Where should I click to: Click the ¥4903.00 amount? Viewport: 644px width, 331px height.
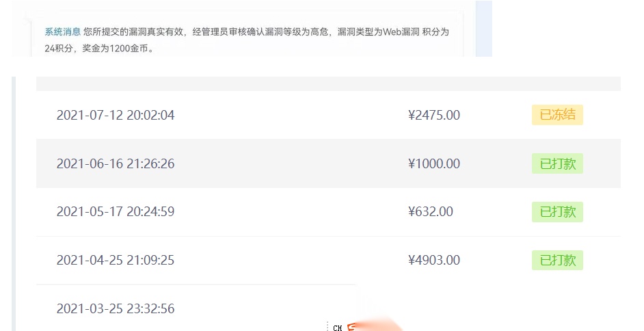[433, 260]
